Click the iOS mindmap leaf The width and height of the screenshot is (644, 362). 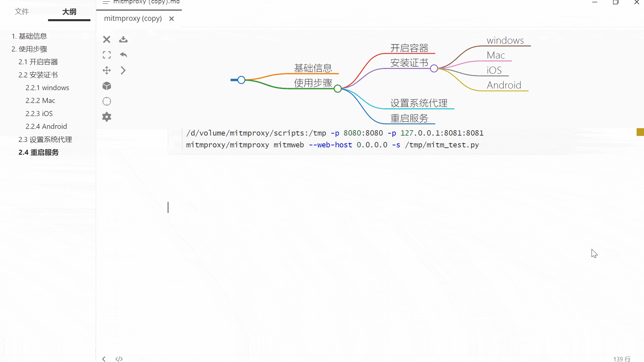(494, 70)
